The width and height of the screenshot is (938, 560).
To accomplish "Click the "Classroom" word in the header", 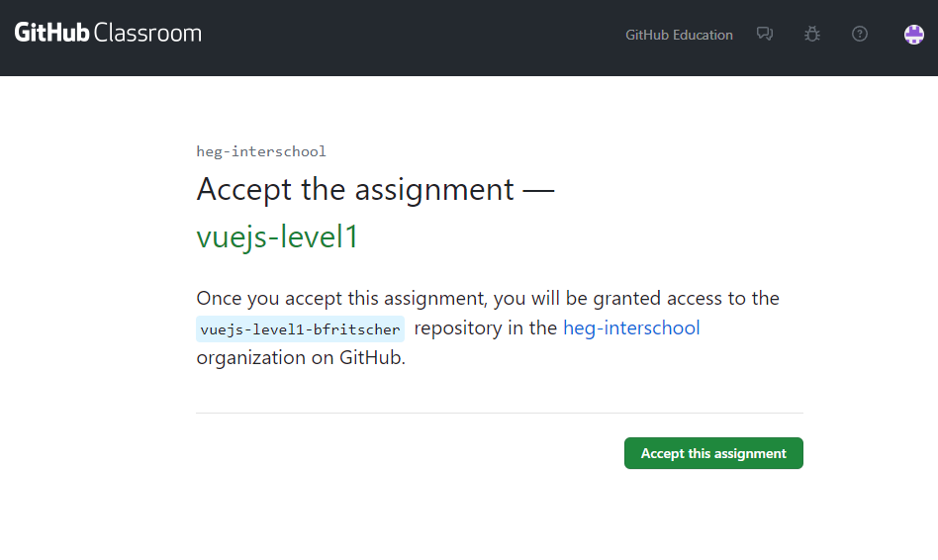I will (147, 34).
